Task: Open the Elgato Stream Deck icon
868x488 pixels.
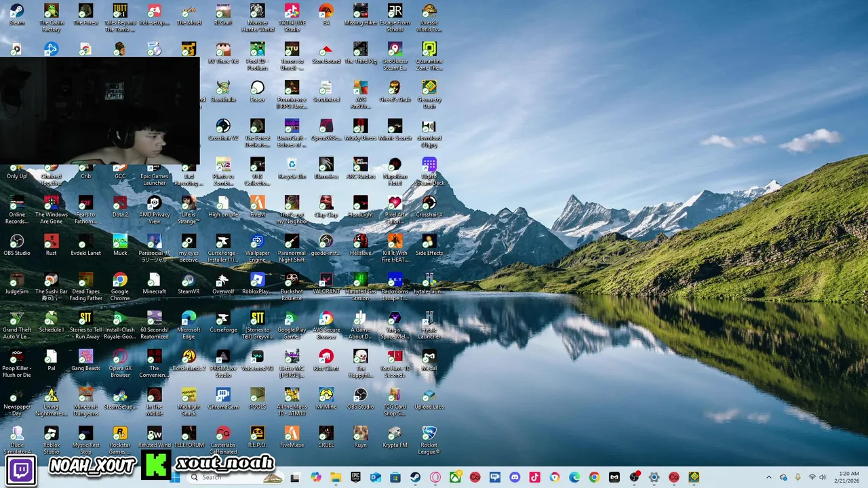Action: point(429,171)
